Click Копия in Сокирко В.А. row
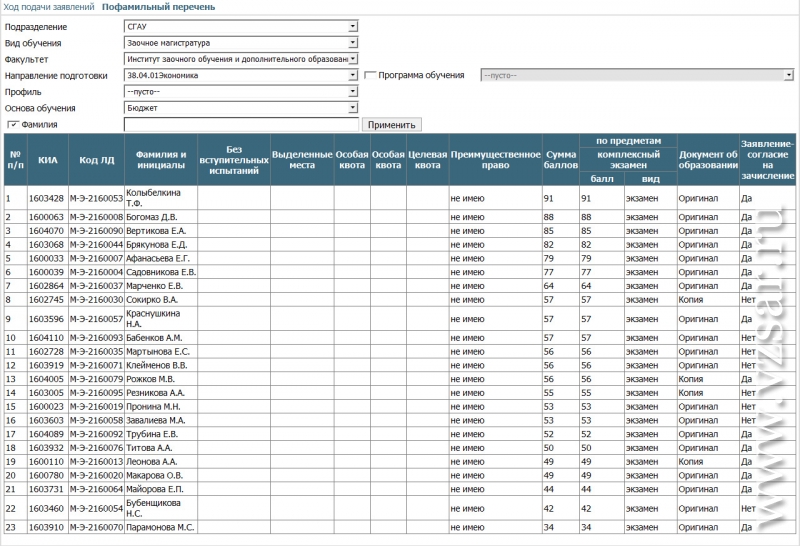This screenshot has height=546, width=800. click(x=691, y=300)
